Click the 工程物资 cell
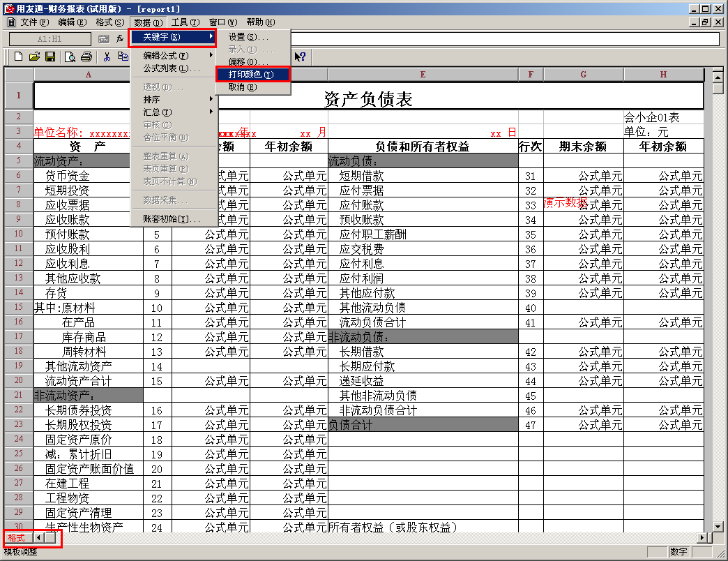The image size is (728, 561). 89,498
